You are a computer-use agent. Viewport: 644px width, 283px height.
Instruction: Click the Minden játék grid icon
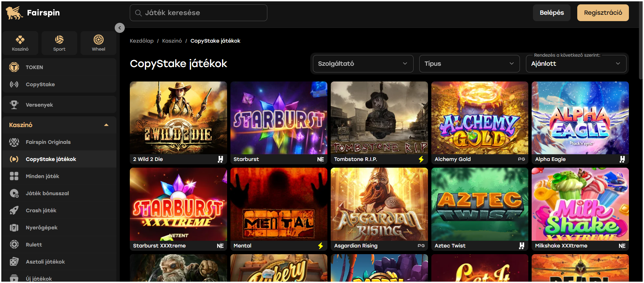pos(14,176)
